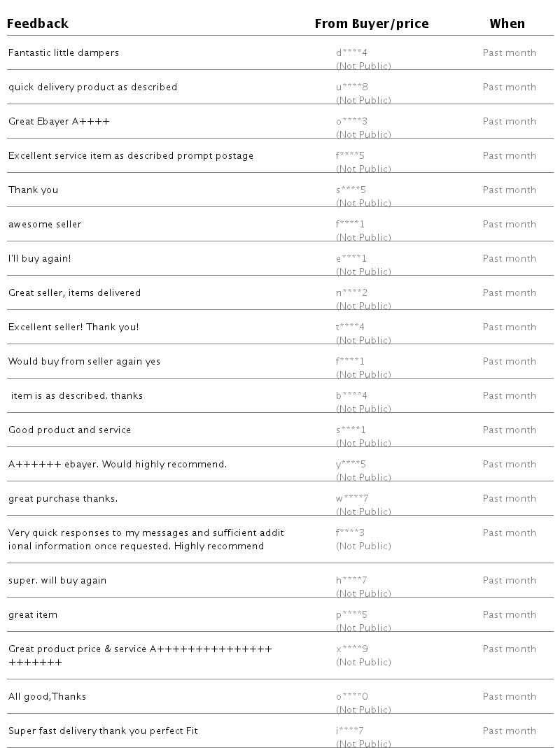Select the "Great Ebayer A++++" feedback text
The image size is (560, 748).
point(59,122)
